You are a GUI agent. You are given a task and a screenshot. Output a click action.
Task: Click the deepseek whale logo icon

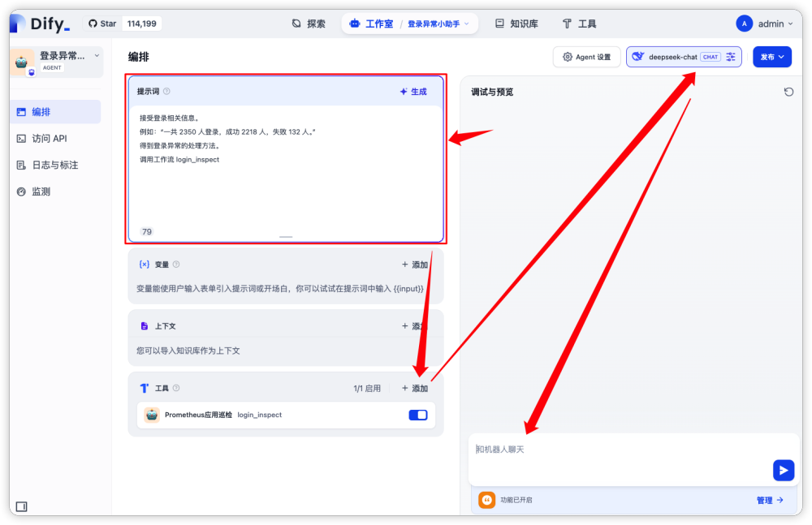tap(638, 57)
